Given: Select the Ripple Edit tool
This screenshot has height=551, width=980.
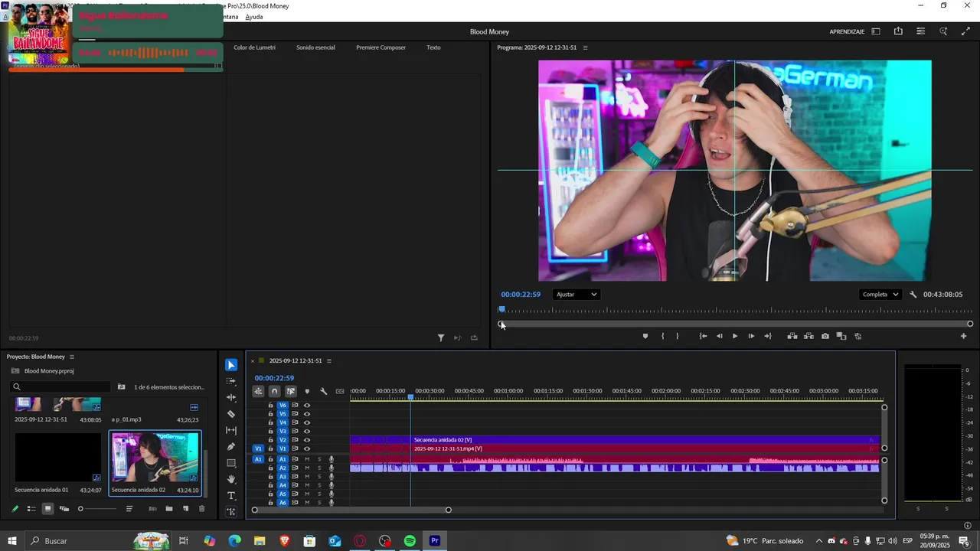Looking at the screenshot, I should coord(231,397).
